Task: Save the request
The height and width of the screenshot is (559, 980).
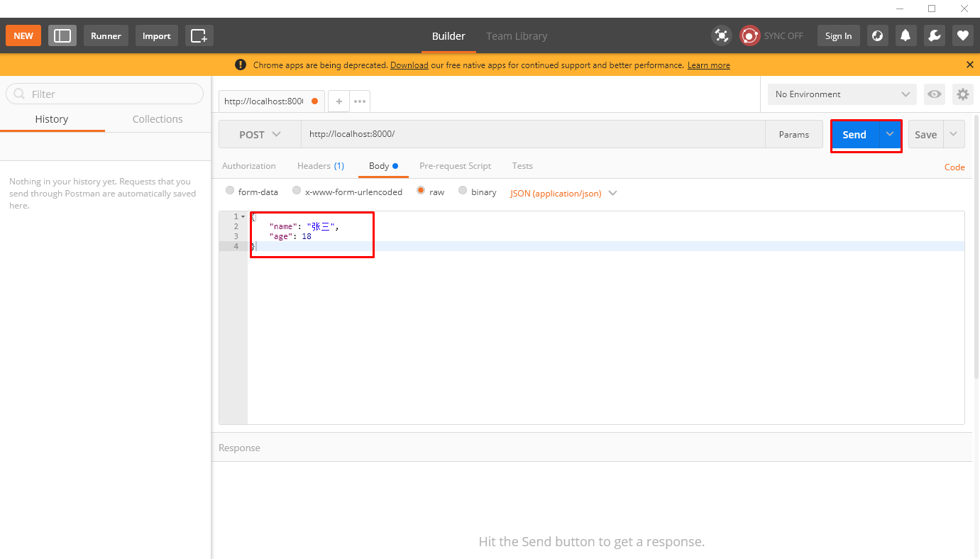Action: pyautogui.click(x=925, y=134)
